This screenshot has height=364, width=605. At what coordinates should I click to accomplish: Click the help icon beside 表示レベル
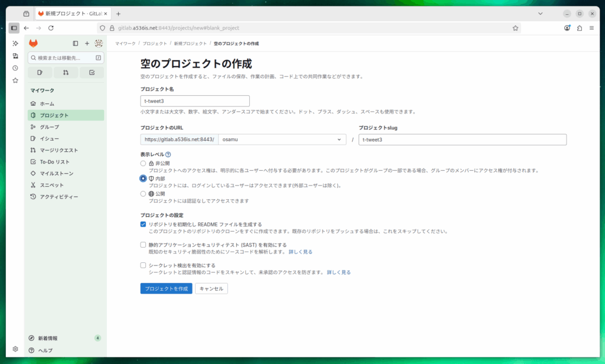pos(168,155)
